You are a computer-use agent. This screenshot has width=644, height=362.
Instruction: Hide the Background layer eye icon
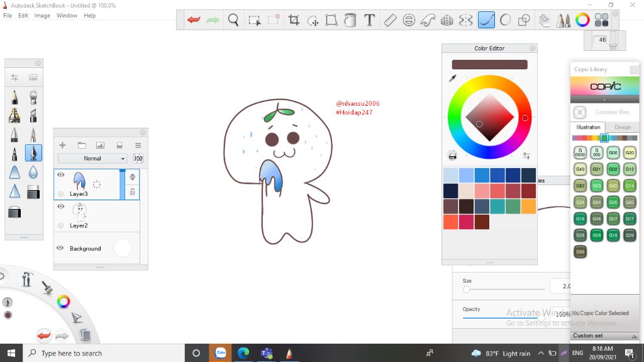[x=60, y=248]
